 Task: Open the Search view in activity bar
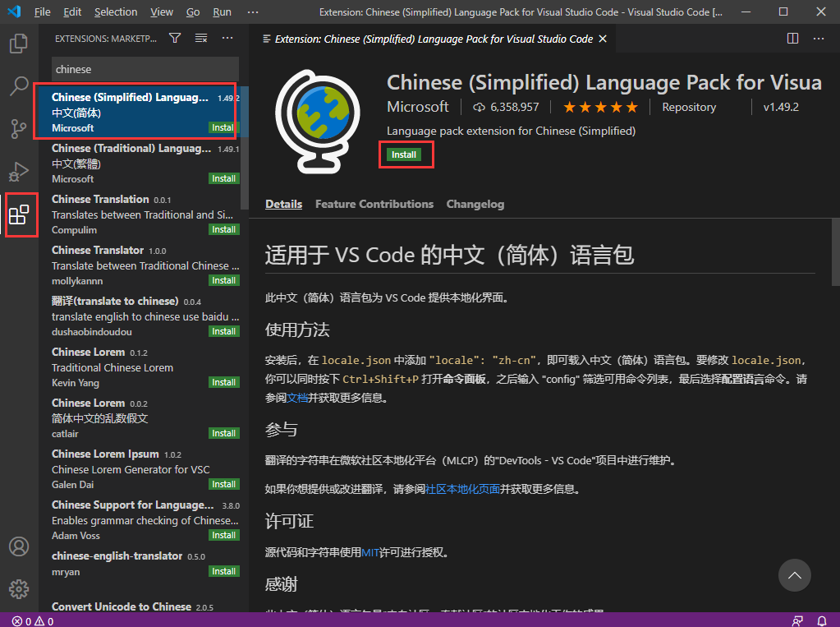point(19,86)
